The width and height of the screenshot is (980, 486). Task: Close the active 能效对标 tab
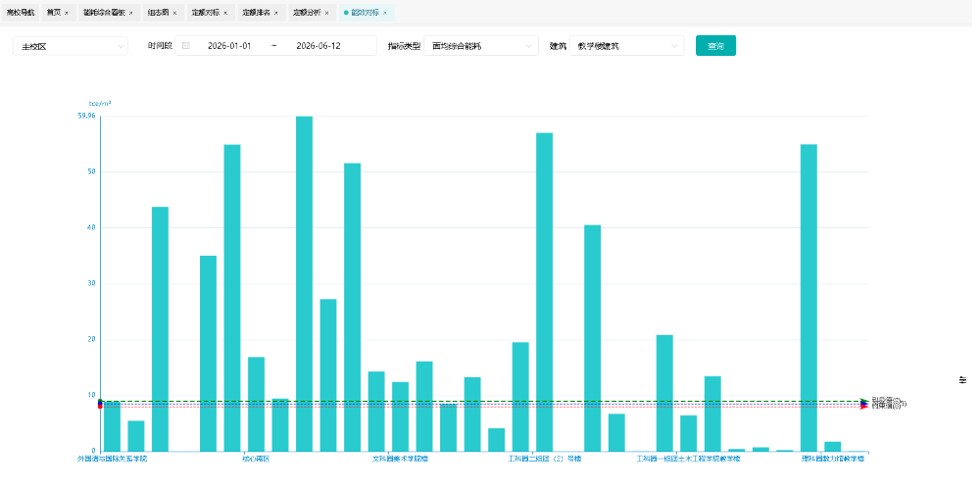click(x=385, y=13)
